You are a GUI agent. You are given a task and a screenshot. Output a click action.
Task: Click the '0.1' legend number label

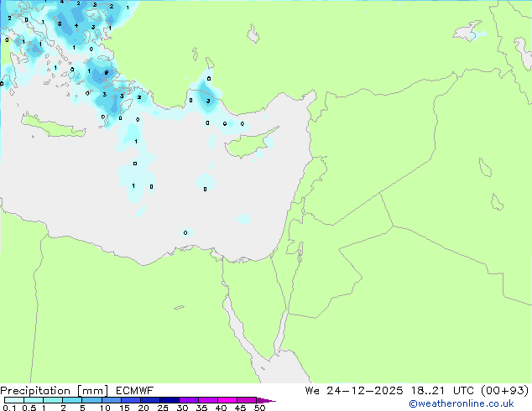[x=9, y=408]
